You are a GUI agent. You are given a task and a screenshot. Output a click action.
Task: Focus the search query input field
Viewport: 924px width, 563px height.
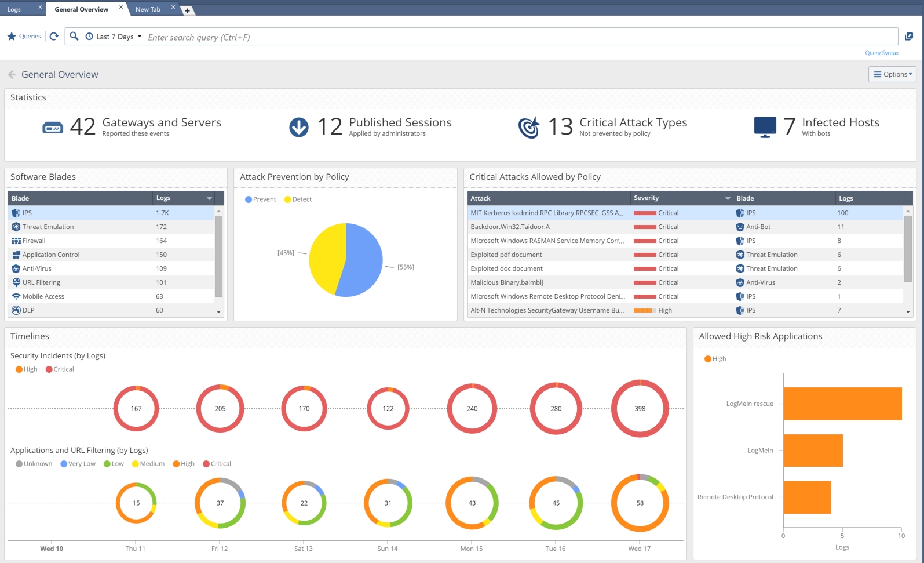pos(516,37)
